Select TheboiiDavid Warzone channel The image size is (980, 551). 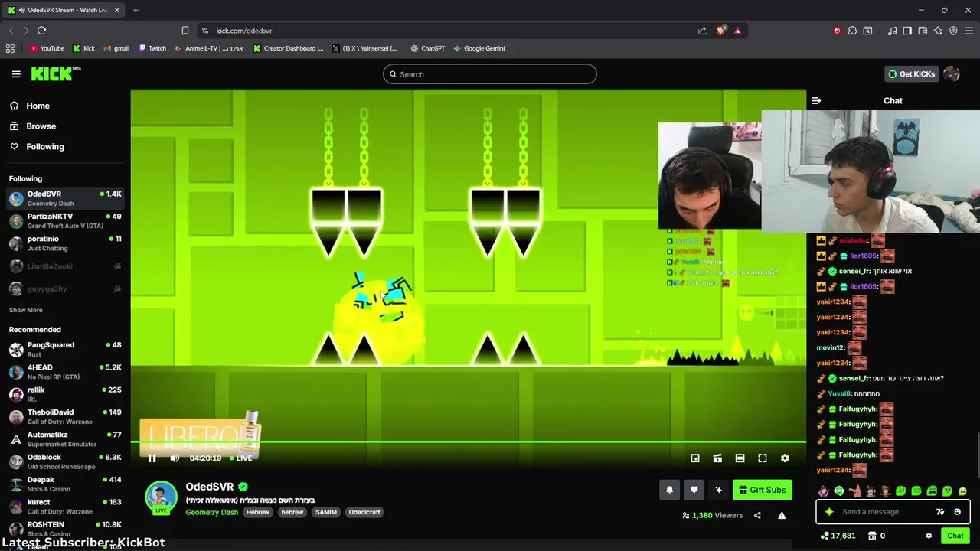65,417
